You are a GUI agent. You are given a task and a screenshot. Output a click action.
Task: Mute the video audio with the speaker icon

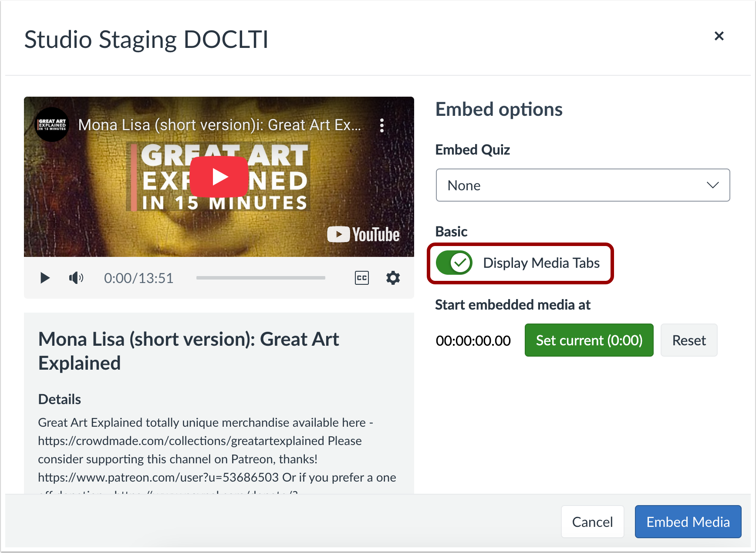pyautogui.click(x=76, y=278)
